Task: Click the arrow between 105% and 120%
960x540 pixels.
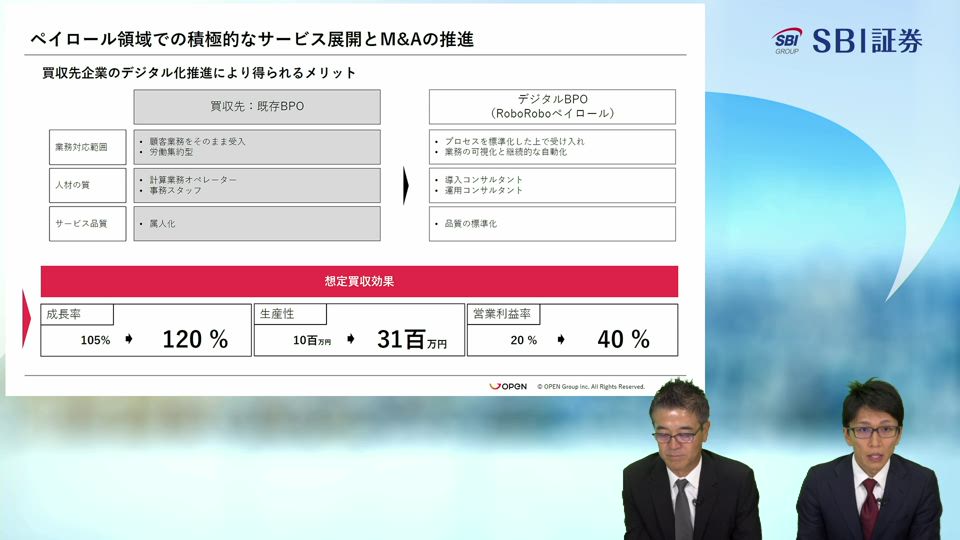Action: click(x=129, y=340)
